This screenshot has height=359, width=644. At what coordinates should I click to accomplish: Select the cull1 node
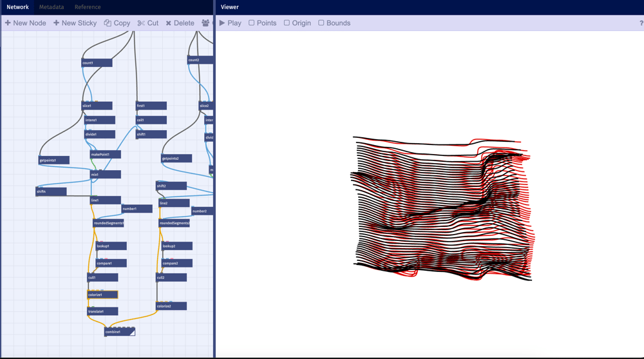pyautogui.click(x=102, y=278)
